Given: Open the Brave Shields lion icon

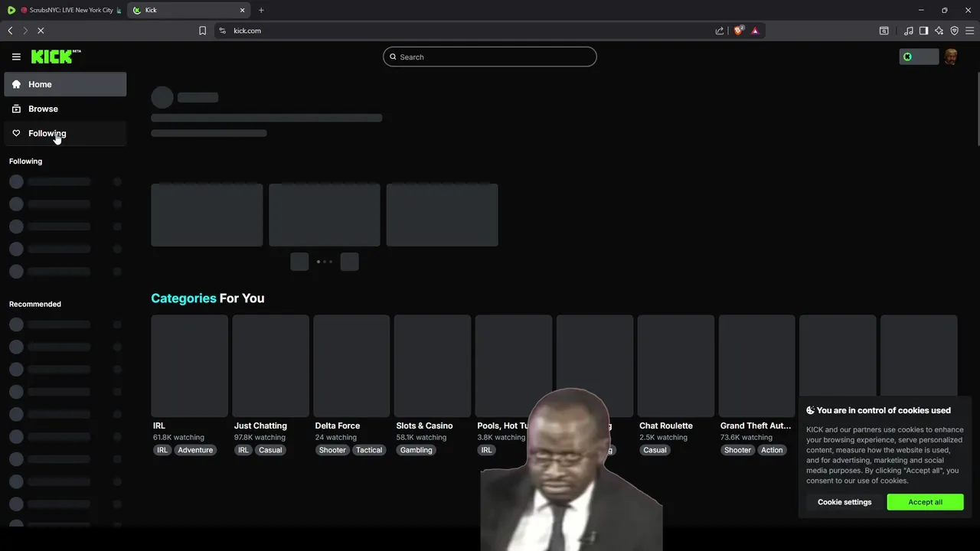Looking at the screenshot, I should [x=739, y=31].
